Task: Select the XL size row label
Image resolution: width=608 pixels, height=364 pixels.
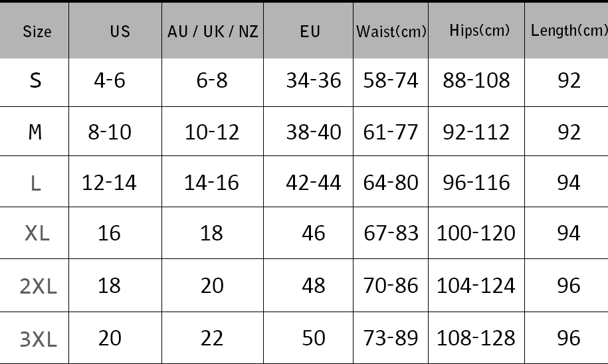Action: click(x=37, y=234)
